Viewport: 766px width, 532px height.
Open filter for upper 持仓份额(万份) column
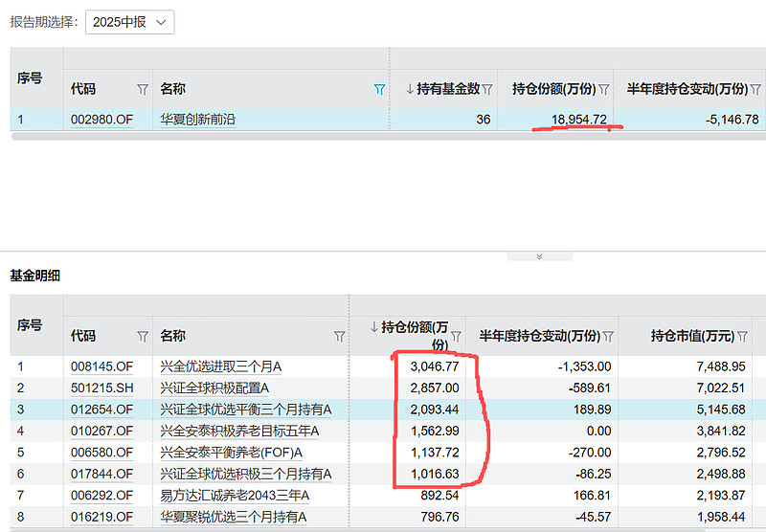(604, 89)
